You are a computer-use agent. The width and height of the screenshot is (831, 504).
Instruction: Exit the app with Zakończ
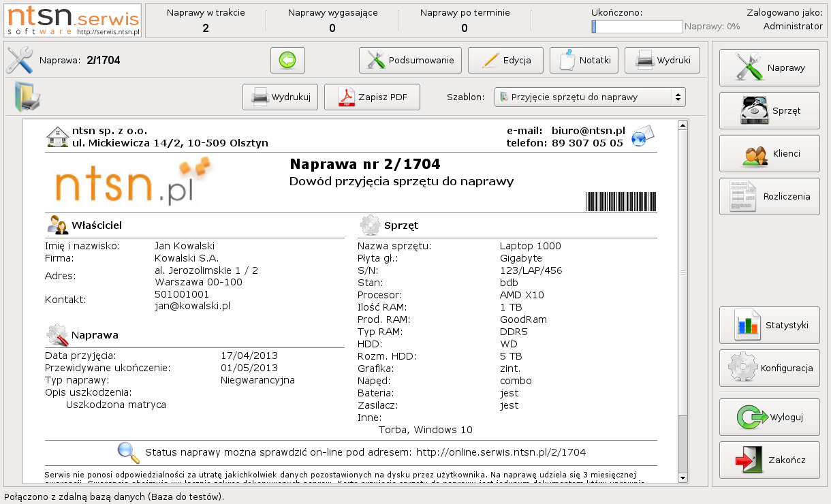(x=769, y=460)
